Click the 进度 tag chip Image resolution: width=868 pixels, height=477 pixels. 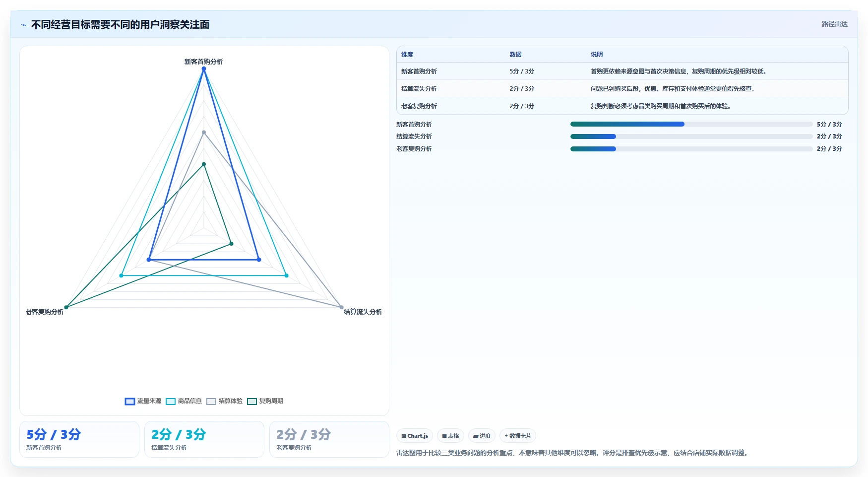[x=482, y=436]
